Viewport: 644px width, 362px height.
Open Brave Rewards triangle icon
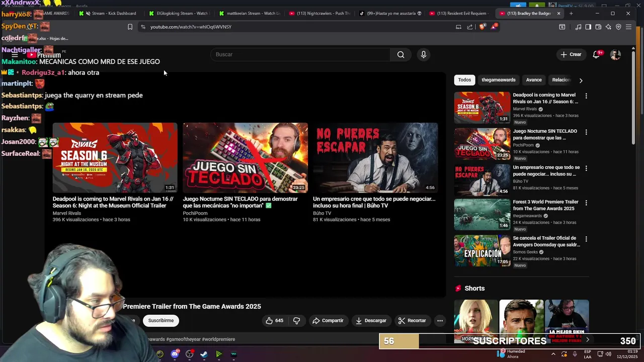click(494, 27)
